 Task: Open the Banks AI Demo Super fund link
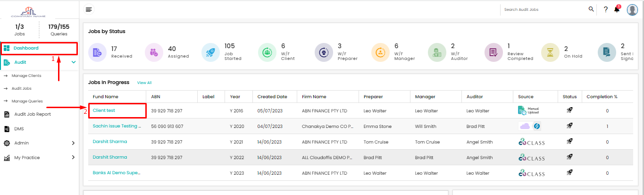point(117,173)
